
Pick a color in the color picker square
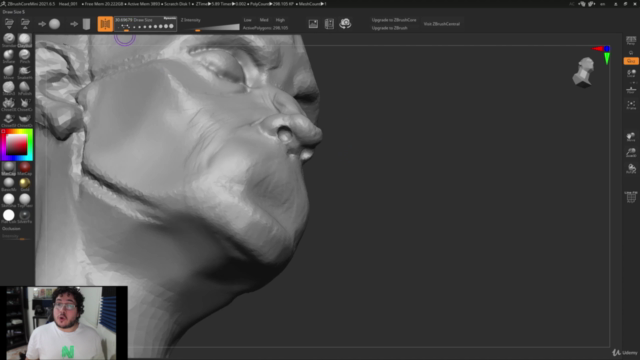pyautogui.click(x=16, y=144)
